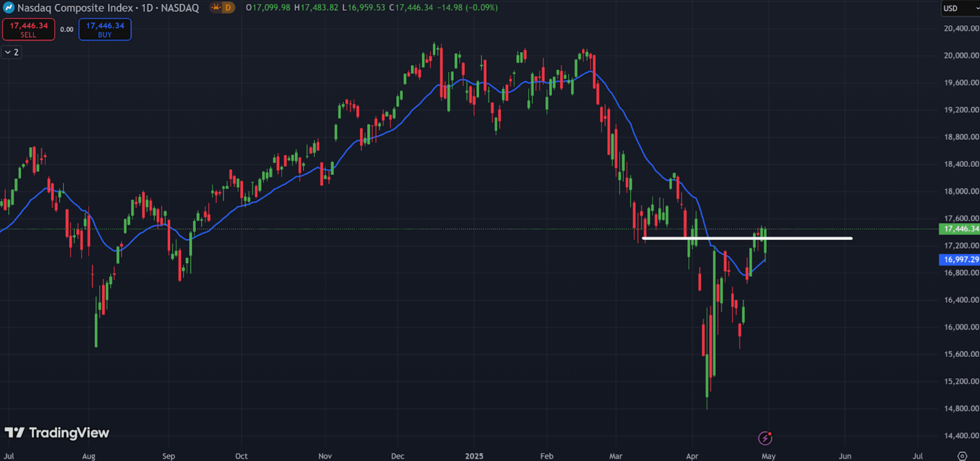Expand the collapsed indicators legend showing 2

(12, 52)
